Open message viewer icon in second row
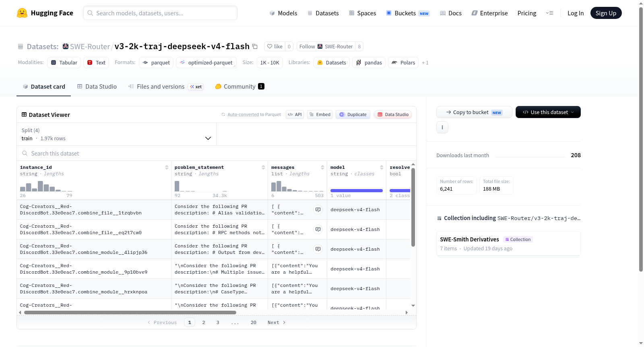644x347 pixels. 318,229
